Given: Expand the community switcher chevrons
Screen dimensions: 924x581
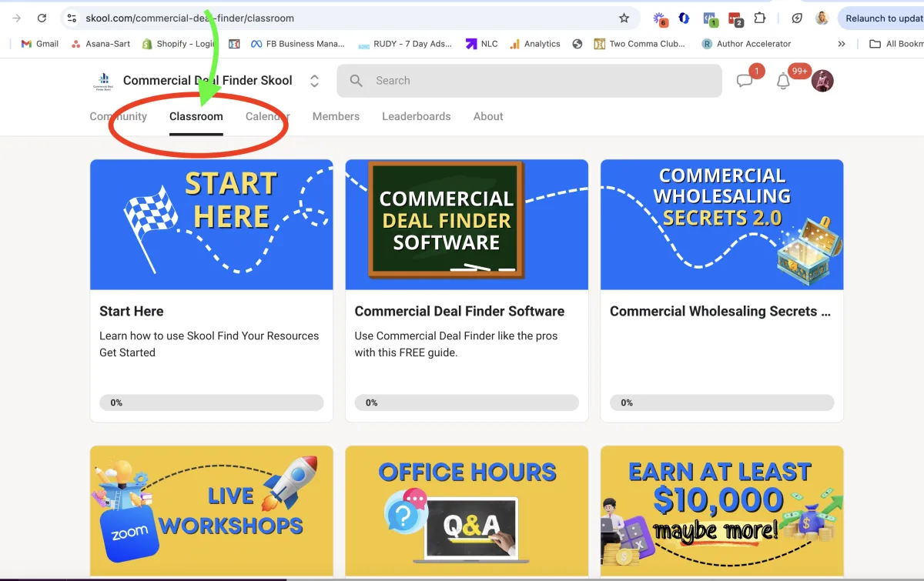Looking at the screenshot, I should point(314,81).
